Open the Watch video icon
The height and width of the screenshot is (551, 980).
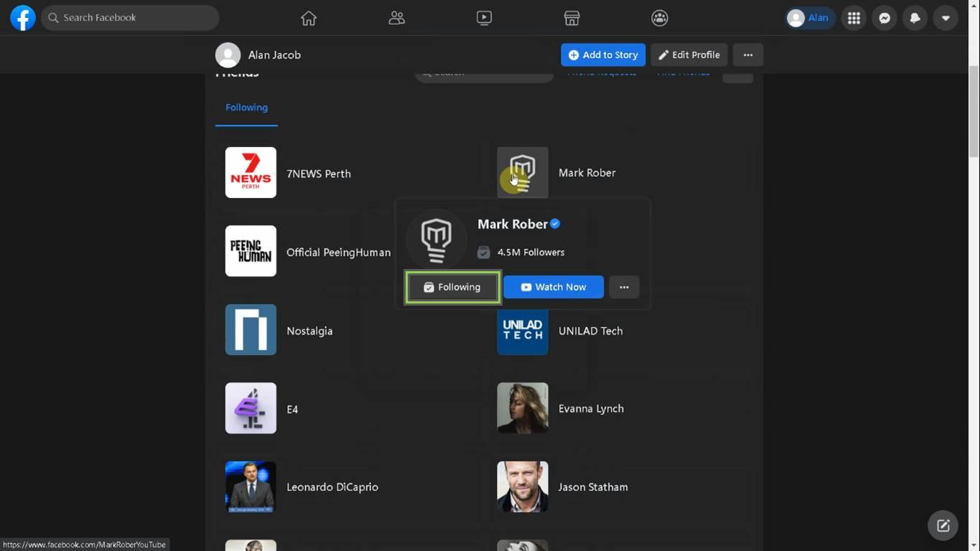coord(484,18)
